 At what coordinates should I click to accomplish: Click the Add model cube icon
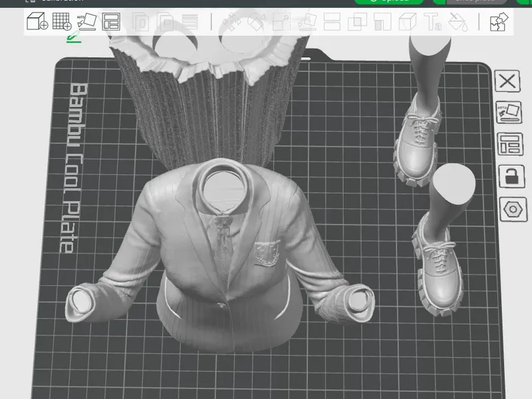pyautogui.click(x=37, y=21)
